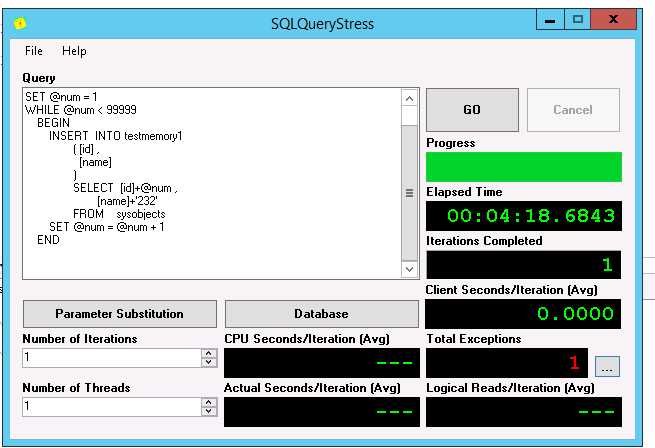Click 'SET @num = @num + 1' line
655x448 pixels.
[x=107, y=227]
